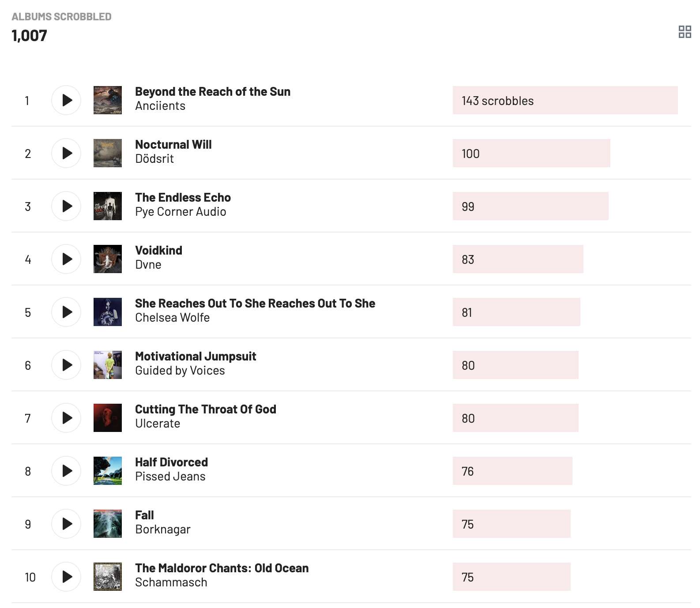700x608 pixels.
Task: Play The Maldoror Chants: Old Ocean
Action: click(x=66, y=577)
